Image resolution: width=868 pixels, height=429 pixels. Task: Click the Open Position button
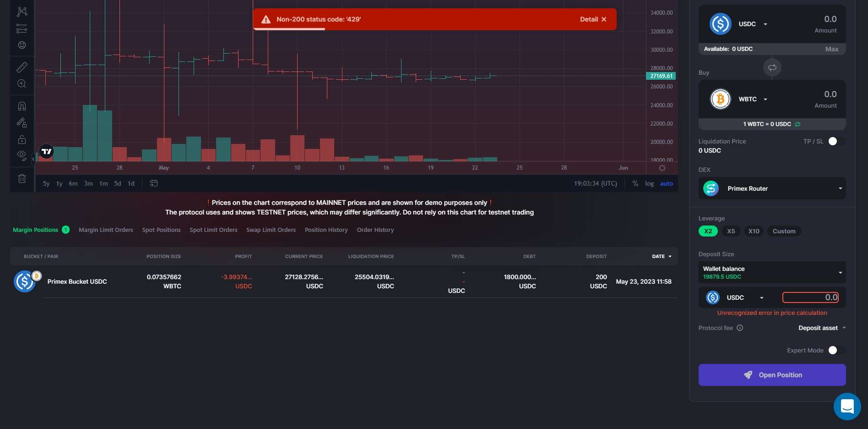[x=772, y=375]
